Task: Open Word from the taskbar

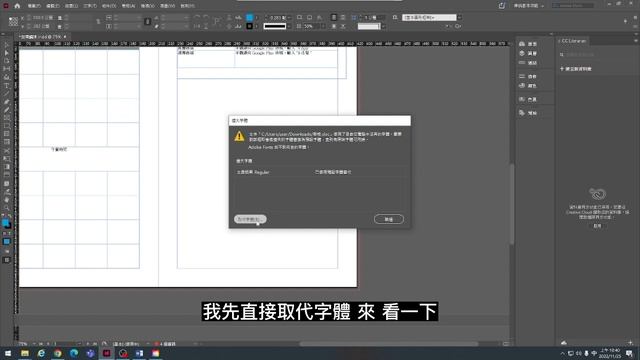Action: click(139, 353)
